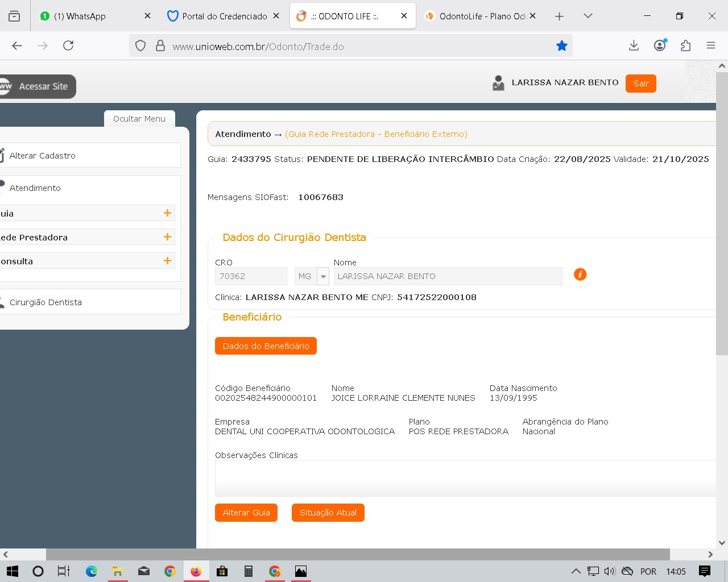The height and width of the screenshot is (582, 728).
Task: Open the browser extensions puzzle icon
Action: coord(685,46)
